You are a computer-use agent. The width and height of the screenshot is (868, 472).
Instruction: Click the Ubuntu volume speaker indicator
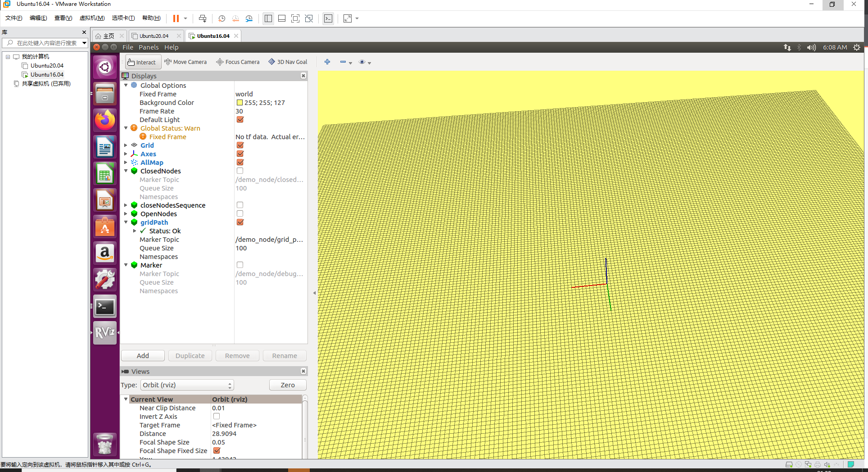tap(811, 47)
